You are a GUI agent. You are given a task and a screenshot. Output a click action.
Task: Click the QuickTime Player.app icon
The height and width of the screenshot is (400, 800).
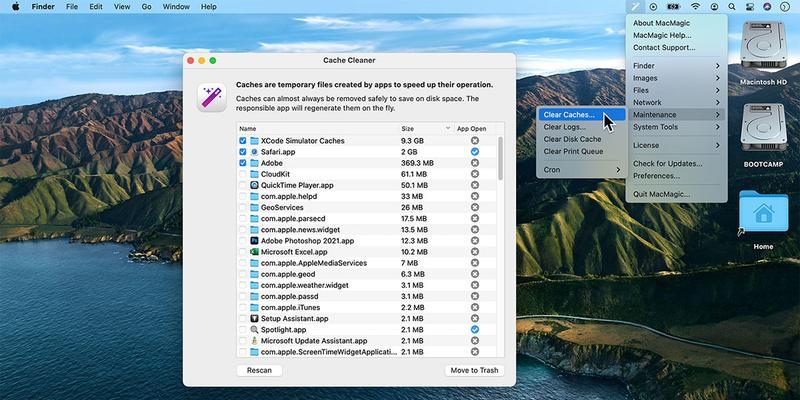coord(254,185)
